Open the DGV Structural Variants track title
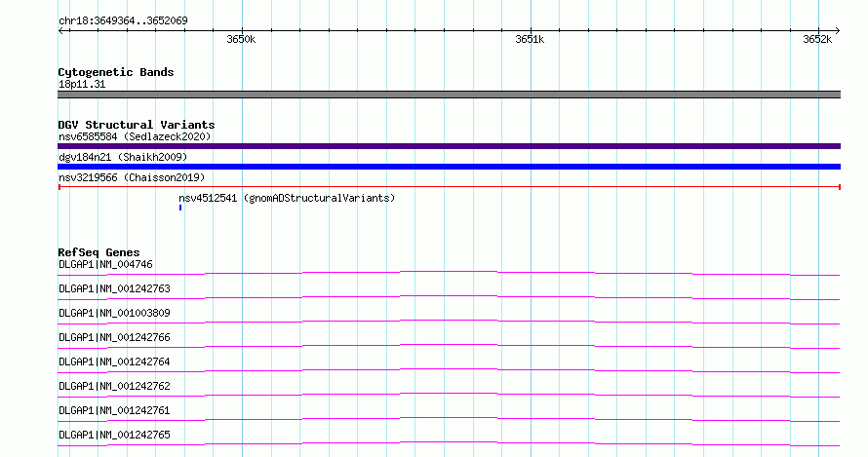 click(x=137, y=125)
